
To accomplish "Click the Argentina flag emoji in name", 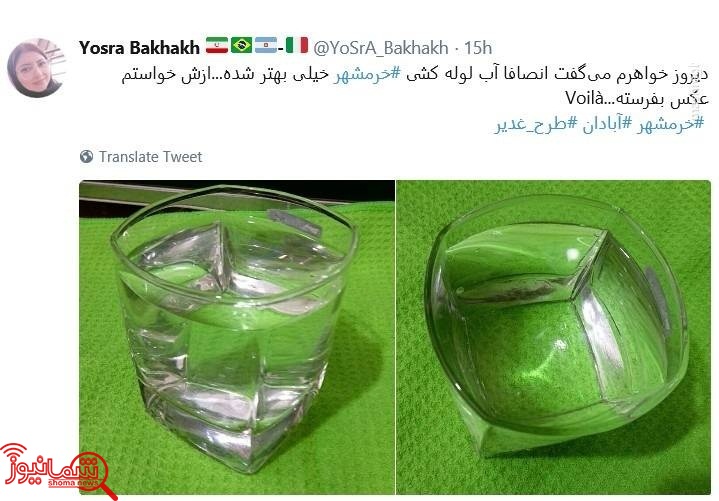I will tap(266, 45).
